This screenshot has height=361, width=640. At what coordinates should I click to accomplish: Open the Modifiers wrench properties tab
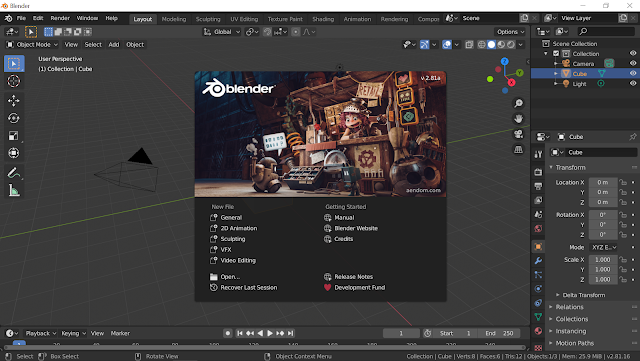(538, 261)
